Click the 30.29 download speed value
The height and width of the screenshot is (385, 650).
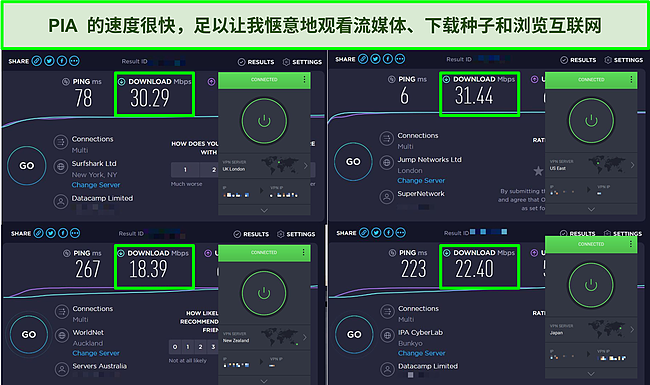(150, 98)
